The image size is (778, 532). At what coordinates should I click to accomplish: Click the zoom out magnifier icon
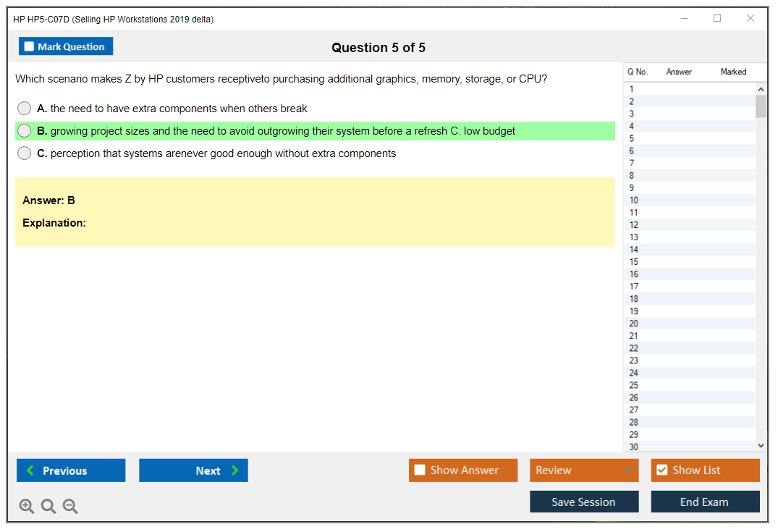click(x=70, y=507)
